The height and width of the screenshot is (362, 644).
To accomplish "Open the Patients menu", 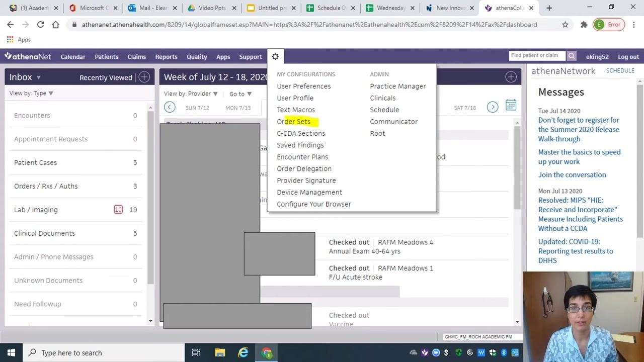I will click(x=107, y=57).
